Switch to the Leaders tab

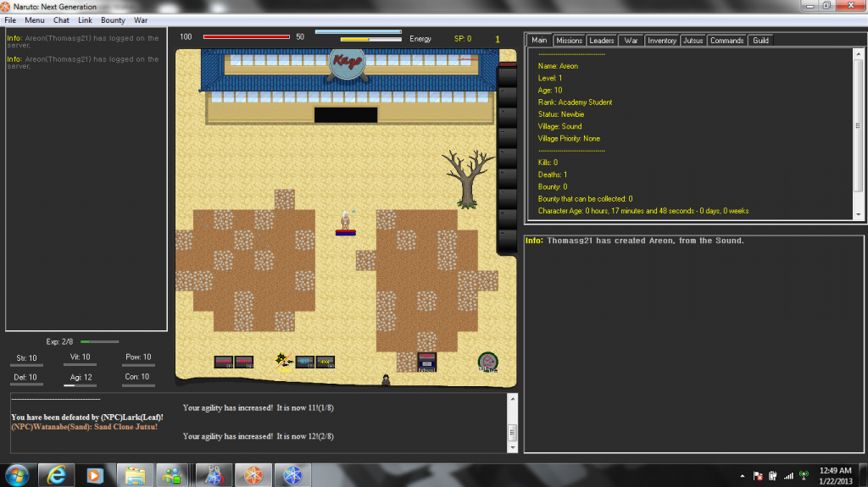[601, 41]
